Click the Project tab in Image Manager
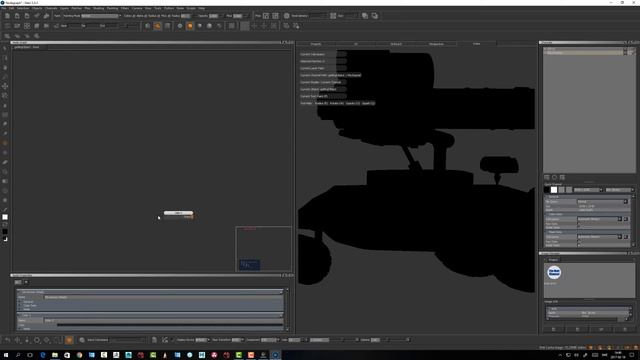Image resolution: width=640 pixels, height=360 pixels. coord(553,260)
